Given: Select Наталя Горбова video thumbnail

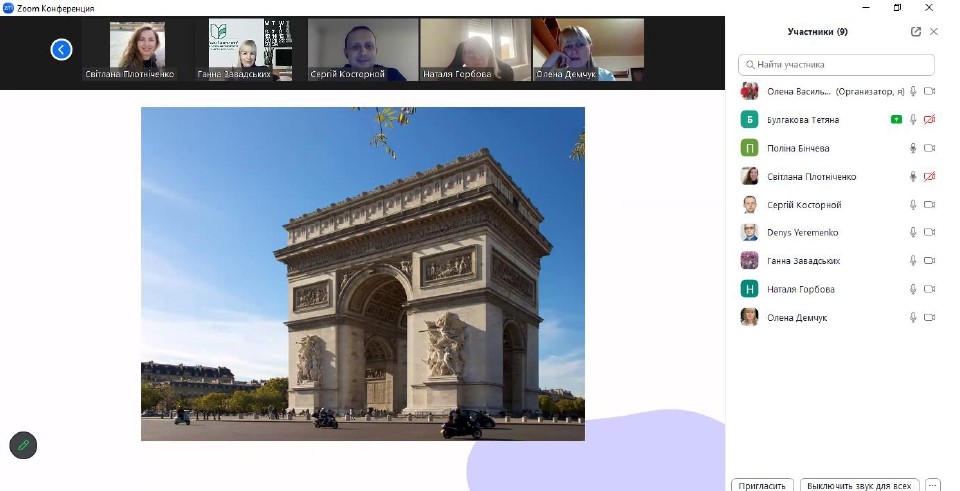Looking at the screenshot, I should (476, 50).
